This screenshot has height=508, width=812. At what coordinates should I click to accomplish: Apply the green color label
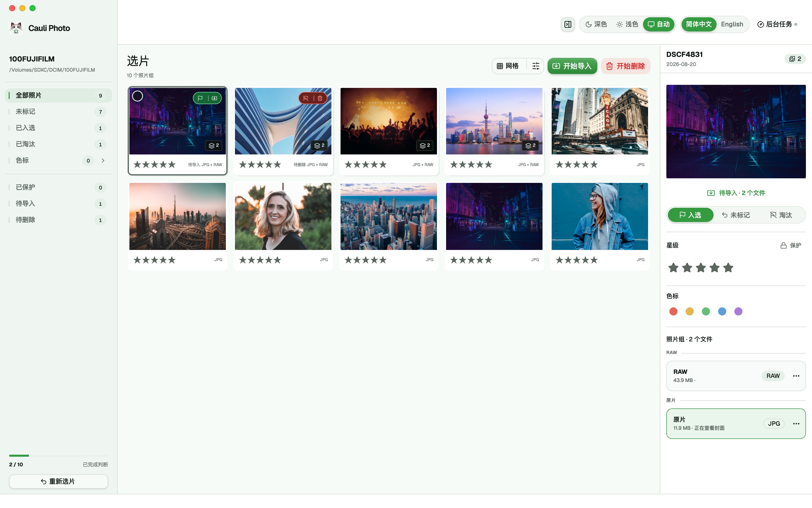coord(706,311)
